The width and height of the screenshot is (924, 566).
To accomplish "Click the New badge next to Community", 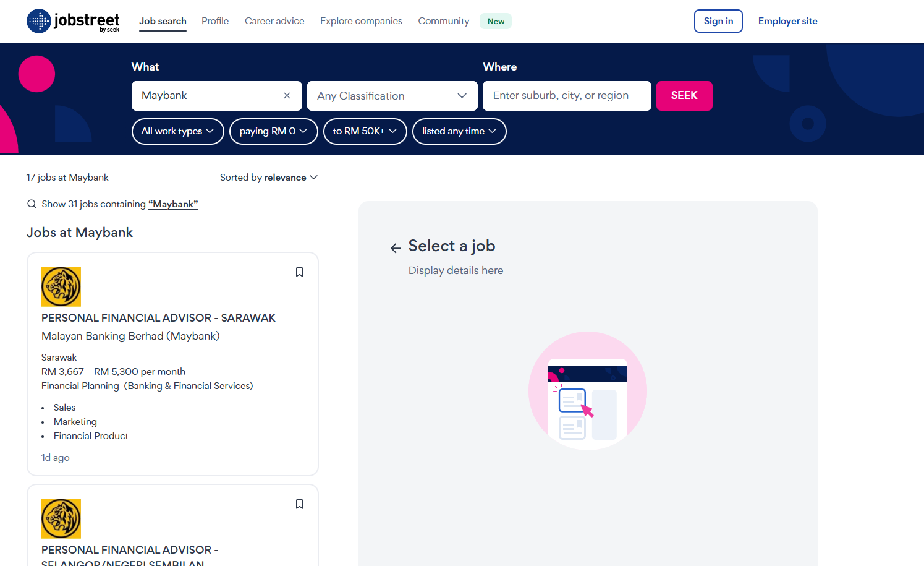I will (x=496, y=21).
